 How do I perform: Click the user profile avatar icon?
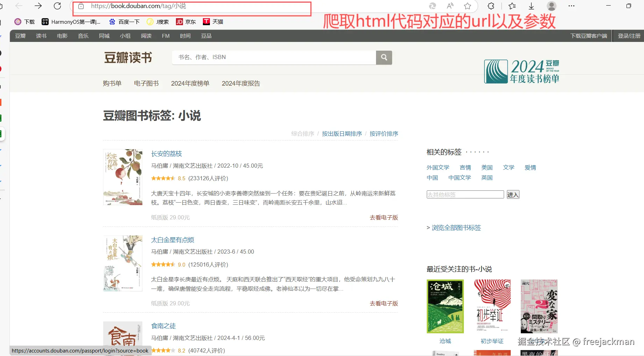(552, 6)
